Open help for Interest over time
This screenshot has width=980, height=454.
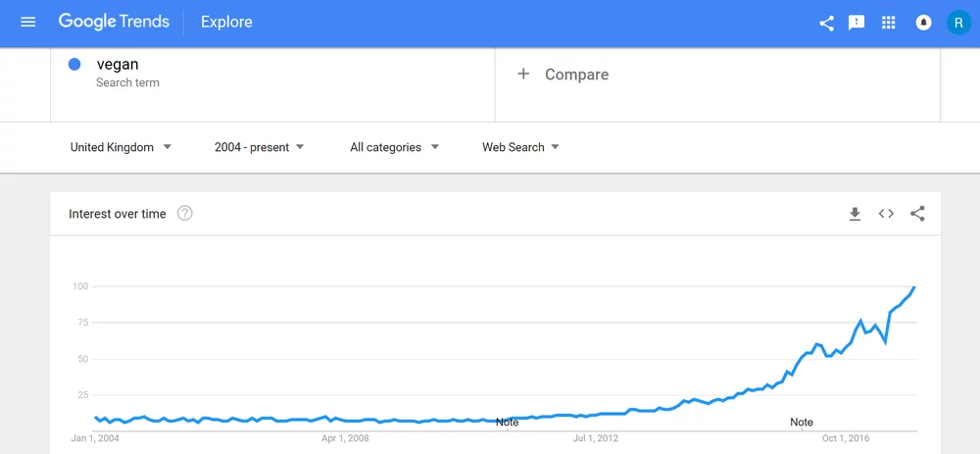point(184,214)
